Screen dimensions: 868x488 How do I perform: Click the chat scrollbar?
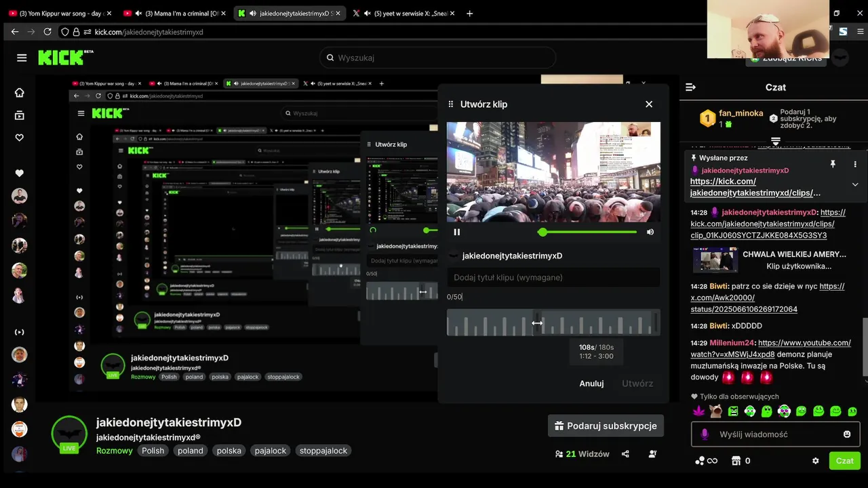[864, 346]
